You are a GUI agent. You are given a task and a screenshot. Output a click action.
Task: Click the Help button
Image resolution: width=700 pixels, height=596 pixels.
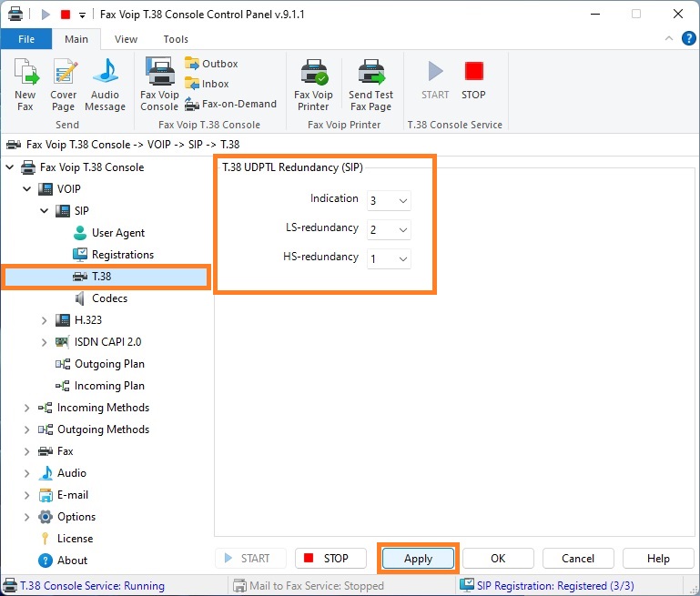coord(658,559)
